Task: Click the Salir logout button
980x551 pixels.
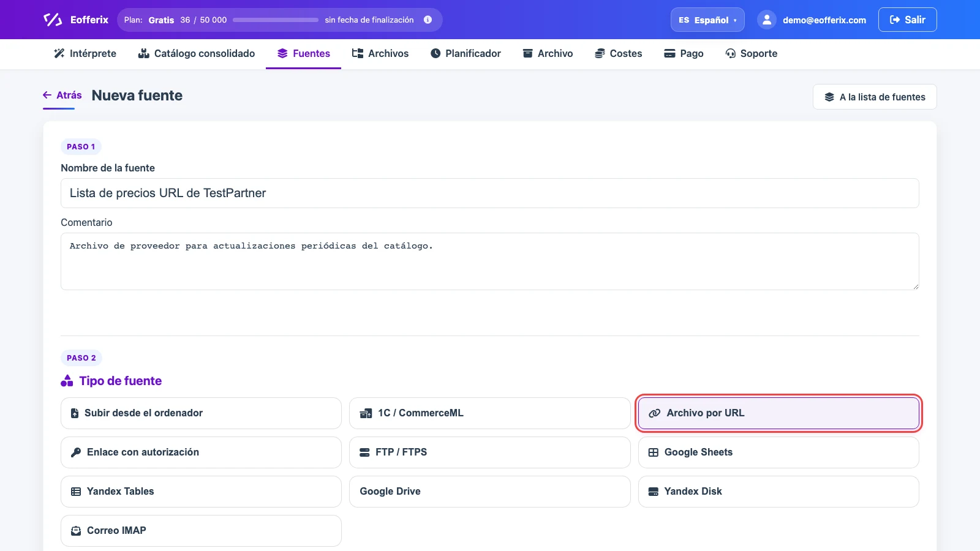Action: click(907, 20)
